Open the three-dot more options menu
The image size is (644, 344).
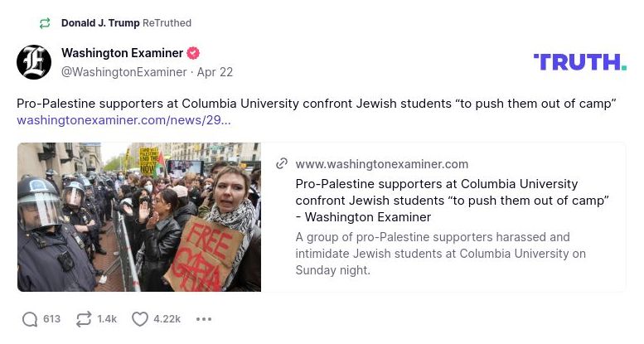point(204,319)
